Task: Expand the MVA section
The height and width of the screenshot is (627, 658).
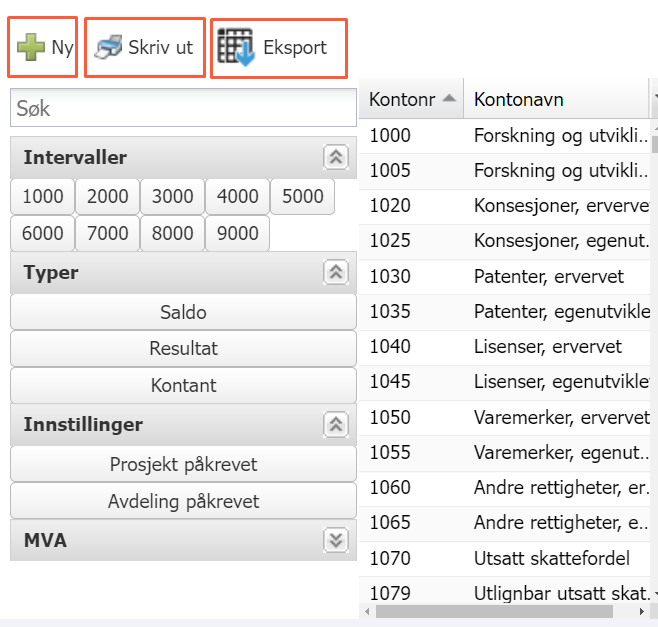Action: [x=336, y=540]
